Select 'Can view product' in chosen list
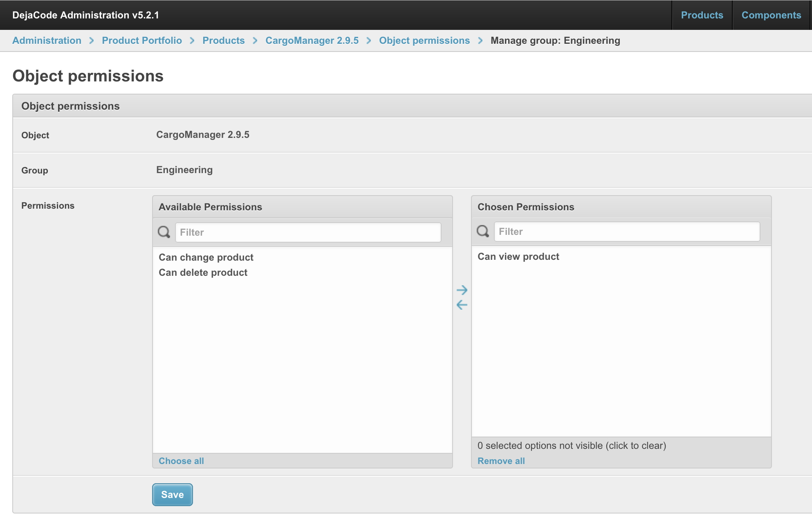812x518 pixels. 518,257
